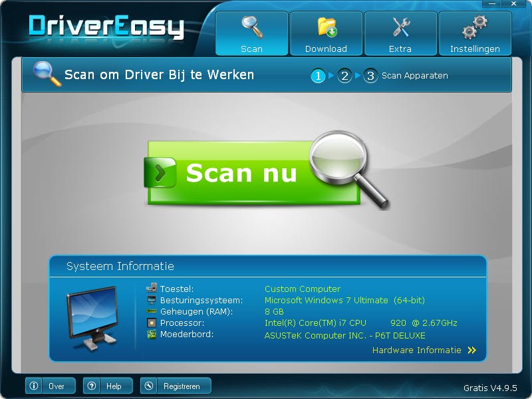Click the Moederbord circuit icon
This screenshot has width=532, height=399.
coord(152,334)
